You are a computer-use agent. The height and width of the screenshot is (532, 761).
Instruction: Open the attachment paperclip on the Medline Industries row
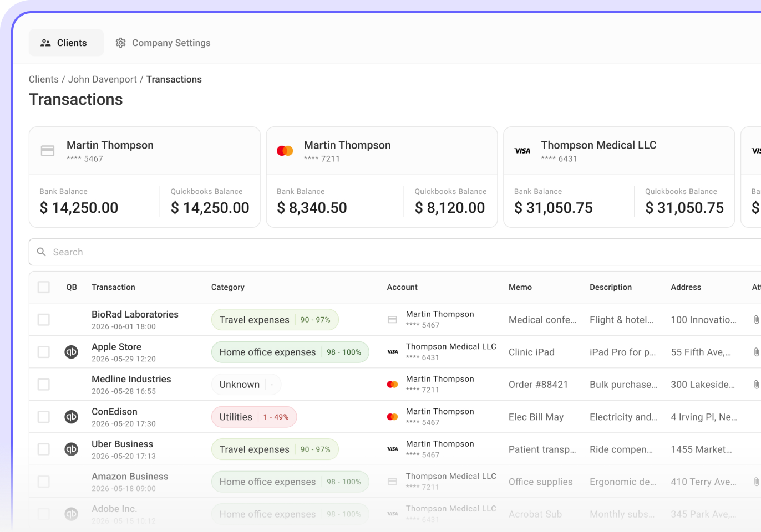pyautogui.click(x=756, y=385)
